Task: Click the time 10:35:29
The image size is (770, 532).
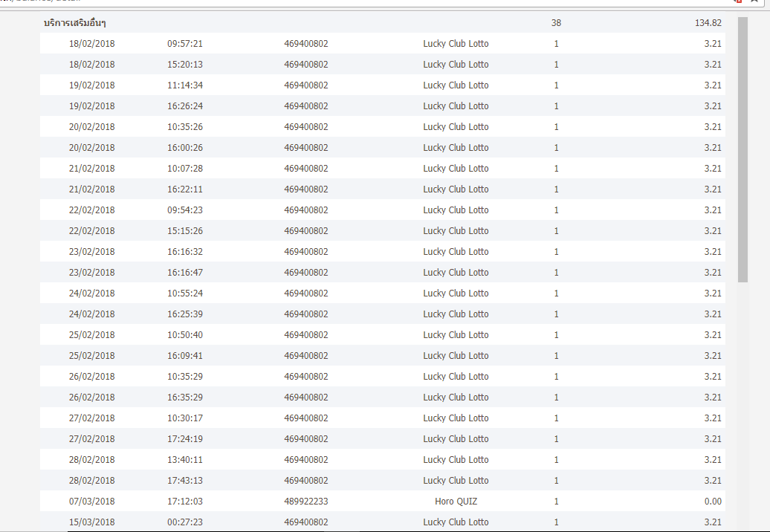Action: pos(185,377)
